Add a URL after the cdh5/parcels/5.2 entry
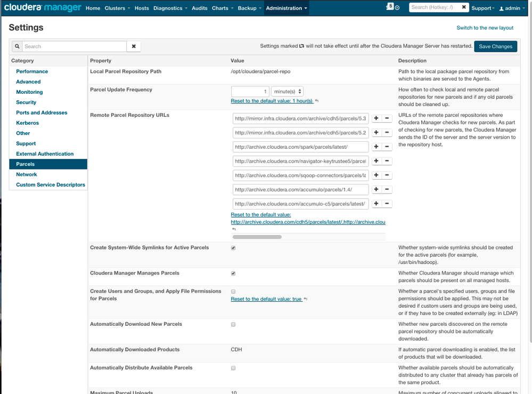Image resolution: width=532 pixels, height=394 pixels. pyautogui.click(x=376, y=132)
